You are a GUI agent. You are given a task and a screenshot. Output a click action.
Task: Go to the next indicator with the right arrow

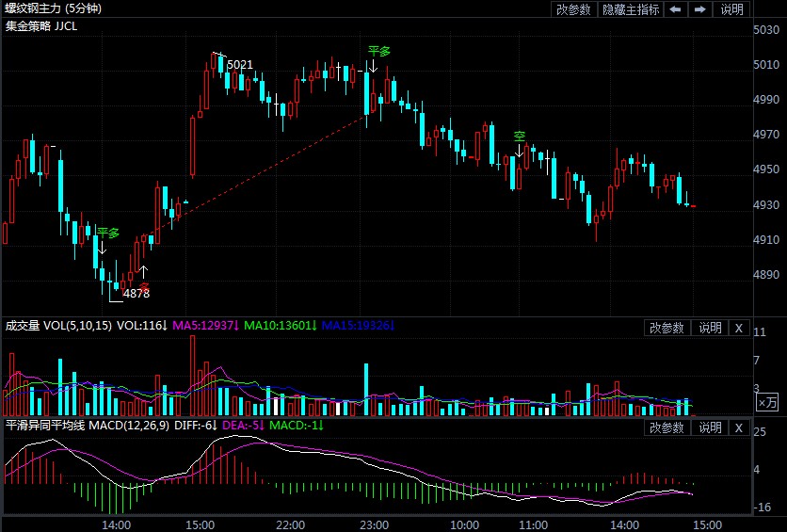(x=700, y=9)
